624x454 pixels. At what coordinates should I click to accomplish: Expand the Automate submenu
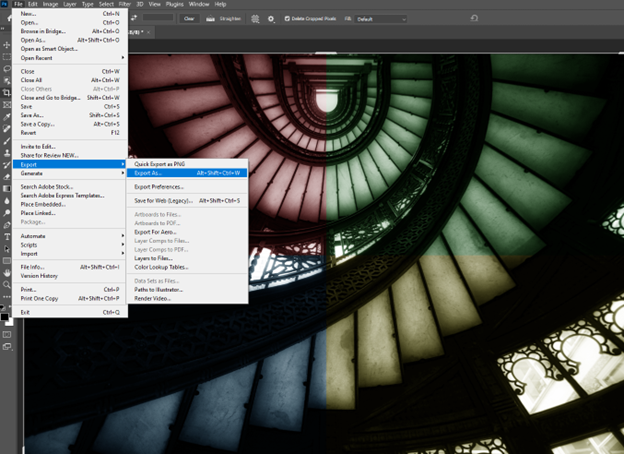[70, 236]
